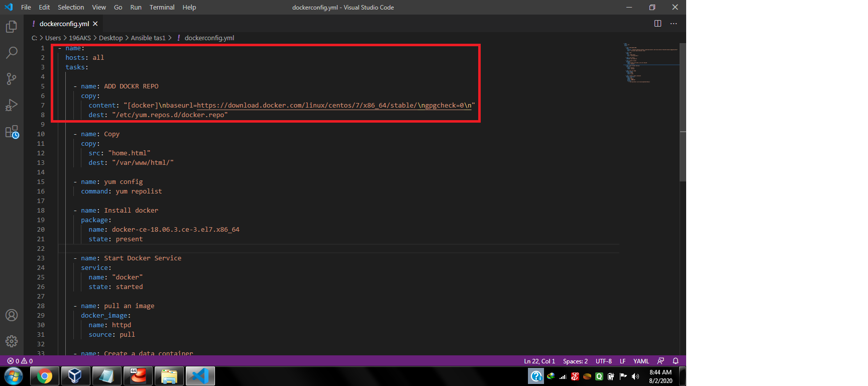The height and width of the screenshot is (386, 868).
Task: Change indentation via Spaces: 2
Action: (575, 361)
